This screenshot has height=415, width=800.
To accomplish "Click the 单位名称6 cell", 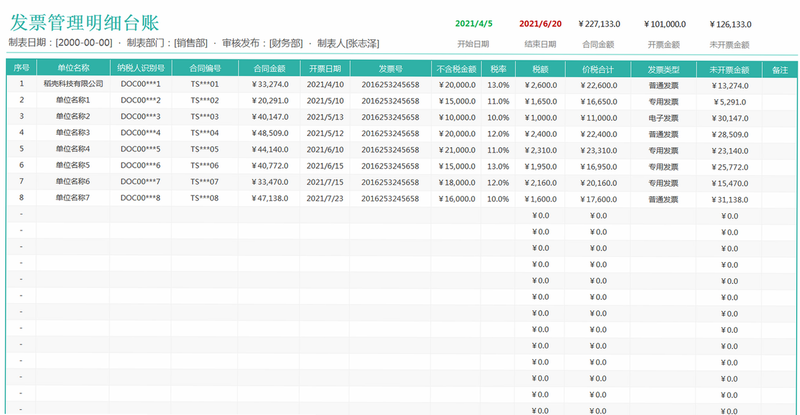I will (x=73, y=181).
